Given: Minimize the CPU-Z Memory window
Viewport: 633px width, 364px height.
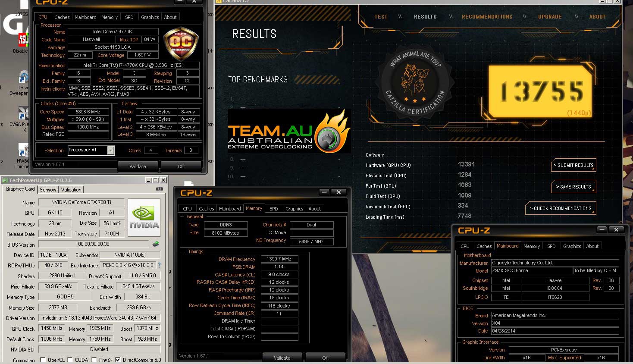Looking at the screenshot, I should [324, 192].
